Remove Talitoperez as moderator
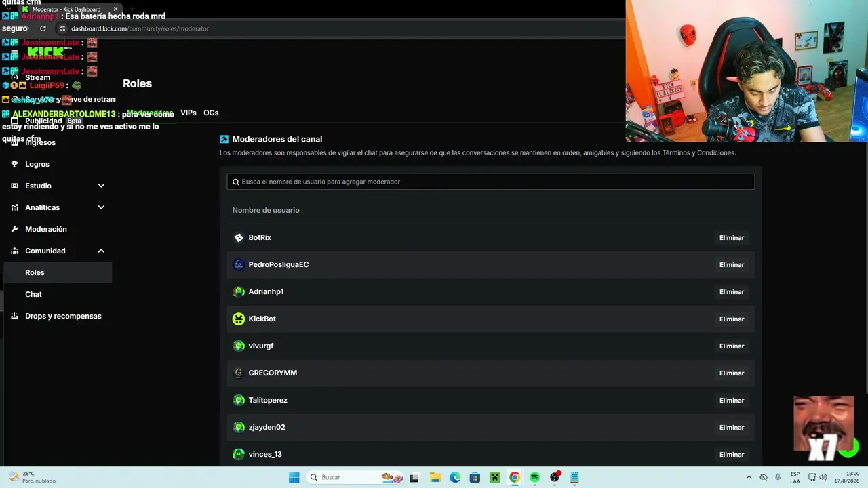This screenshot has width=868, height=488. coord(732,401)
